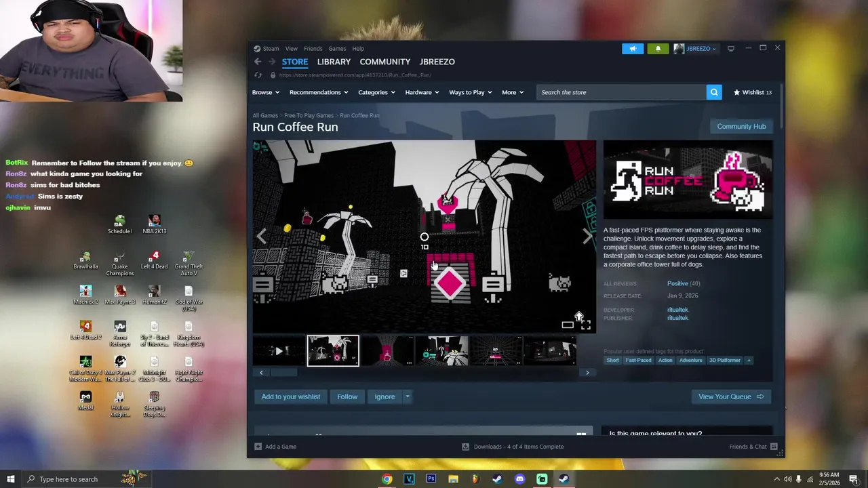Click the blue announcements megaphone icon
Viewport: 868px width, 488px height.
pos(633,49)
